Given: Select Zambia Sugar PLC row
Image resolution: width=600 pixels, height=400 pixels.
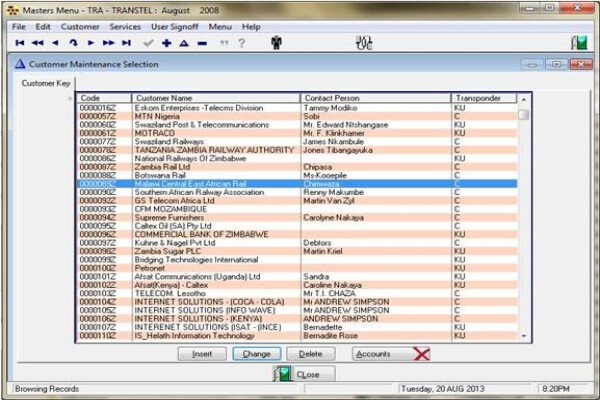Looking at the screenshot, I should click(x=297, y=251).
